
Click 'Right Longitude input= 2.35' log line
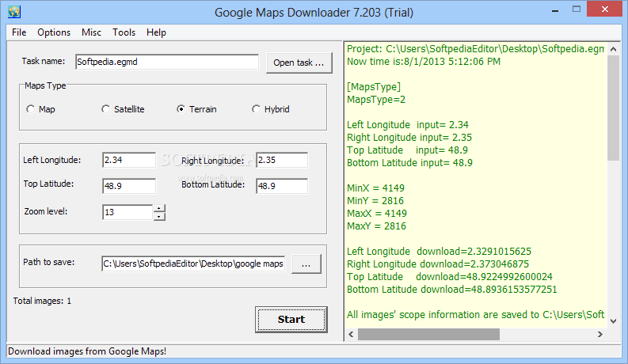point(409,138)
